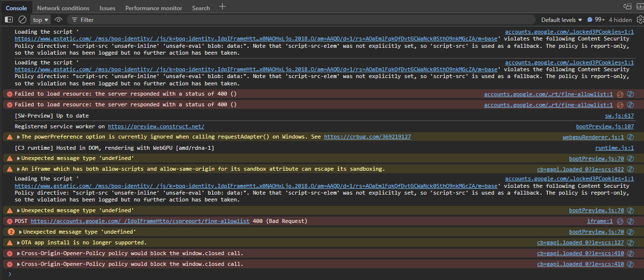This screenshot has height=280, width=644.
Task: Switch to the Console tab
Action: (16, 8)
